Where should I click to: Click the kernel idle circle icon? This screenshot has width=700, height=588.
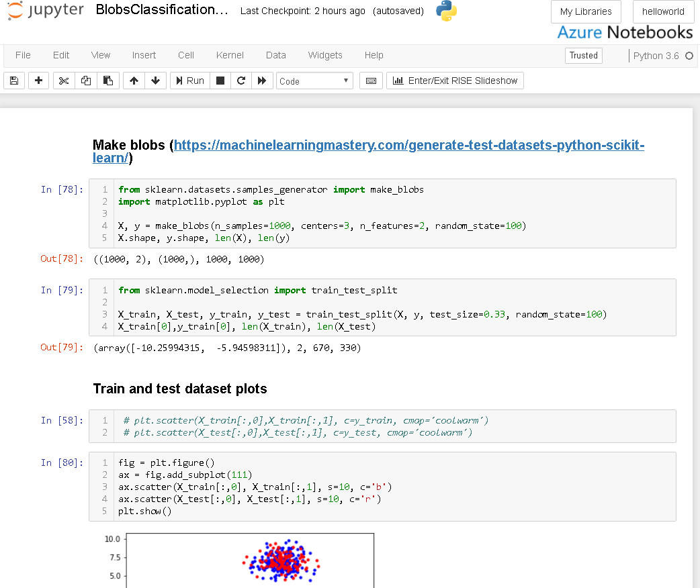coord(689,56)
